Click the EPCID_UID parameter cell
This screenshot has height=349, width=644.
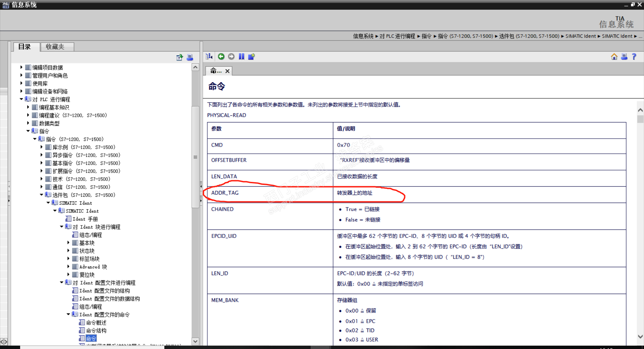pyautogui.click(x=270, y=248)
